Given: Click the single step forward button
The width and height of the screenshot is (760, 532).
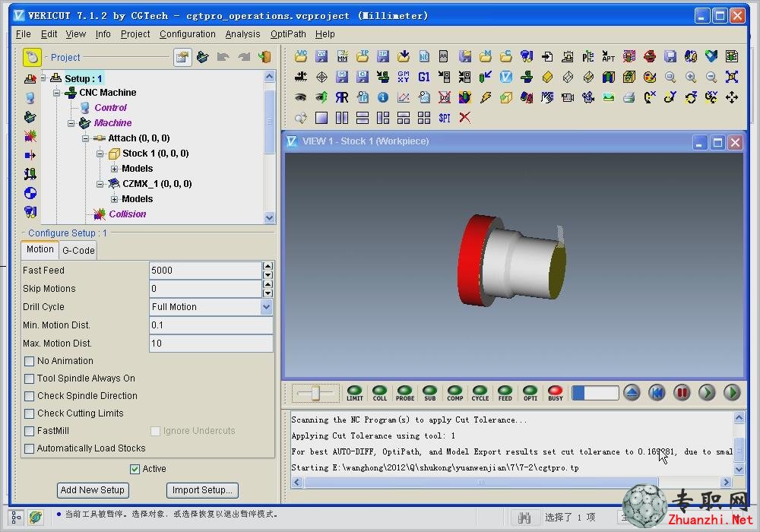Looking at the screenshot, I should coord(707,392).
